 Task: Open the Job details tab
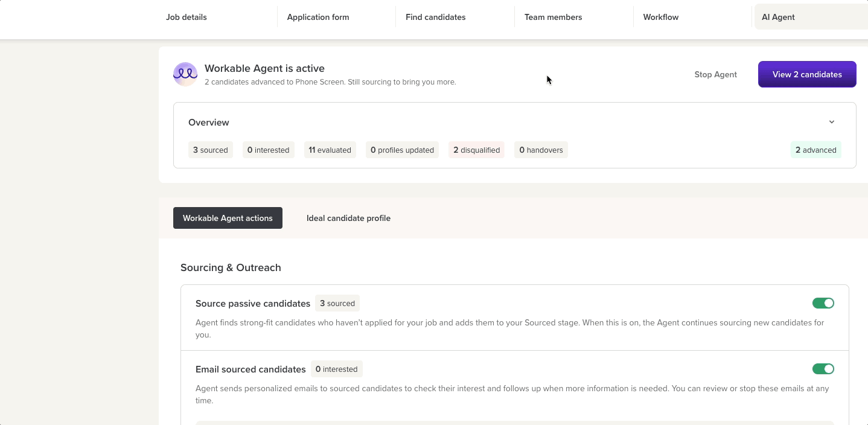coord(187,17)
